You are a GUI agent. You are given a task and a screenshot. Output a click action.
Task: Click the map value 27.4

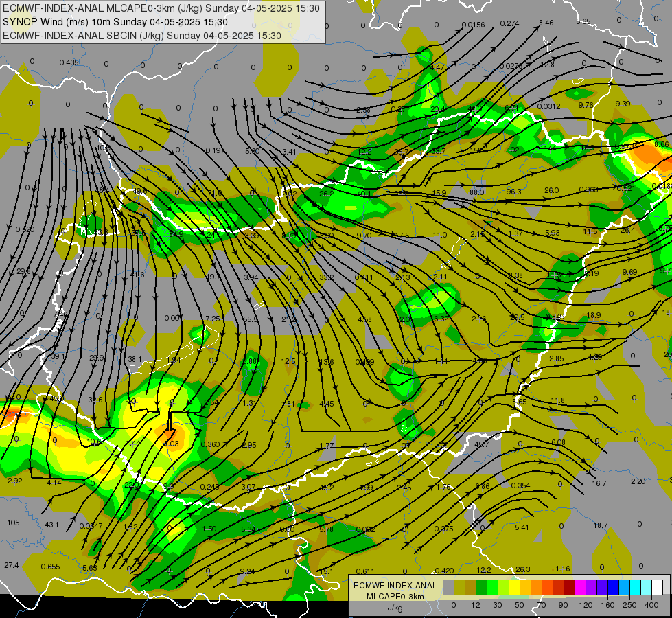point(12,565)
